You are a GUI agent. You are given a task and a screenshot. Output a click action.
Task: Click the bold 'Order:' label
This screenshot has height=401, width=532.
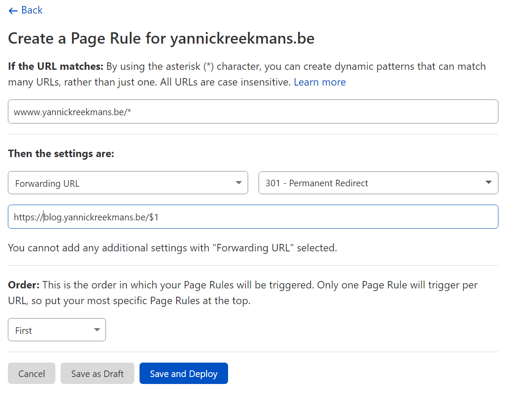(x=24, y=285)
